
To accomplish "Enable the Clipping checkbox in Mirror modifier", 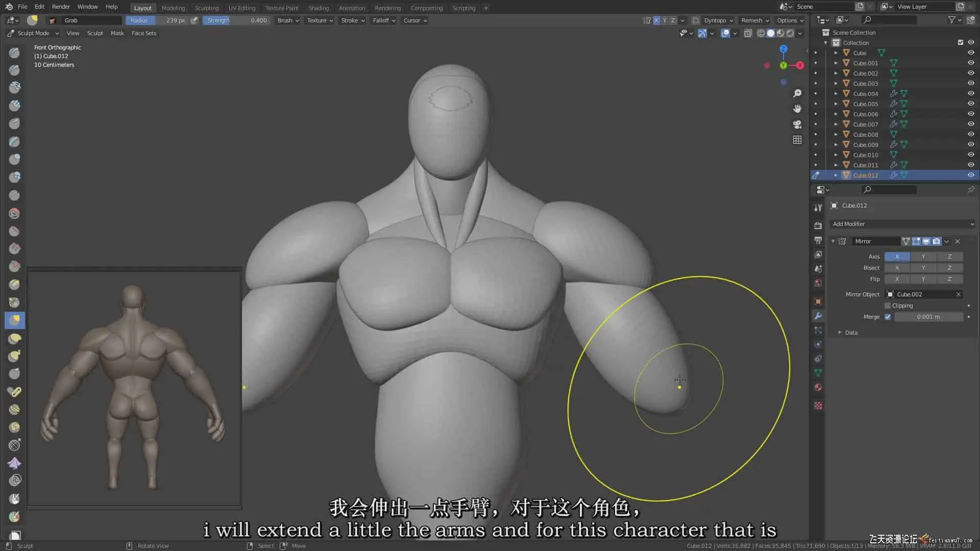I will click(888, 306).
